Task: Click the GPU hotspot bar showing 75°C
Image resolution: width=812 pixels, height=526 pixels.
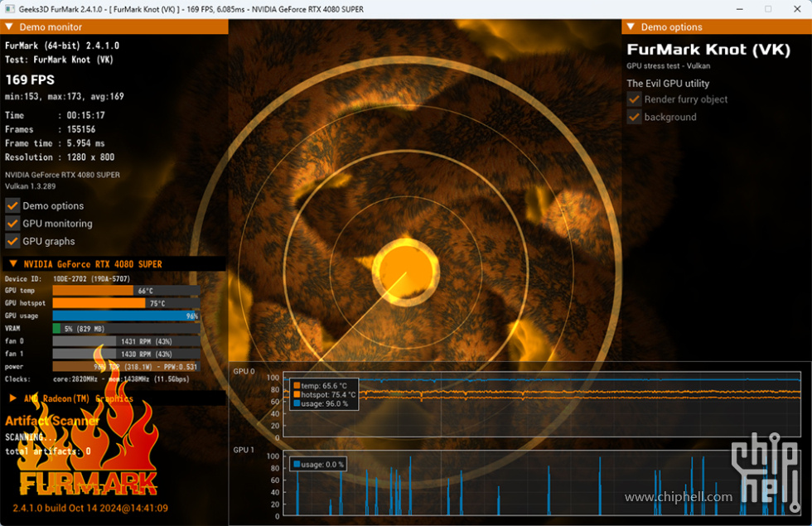Action: pos(126,303)
